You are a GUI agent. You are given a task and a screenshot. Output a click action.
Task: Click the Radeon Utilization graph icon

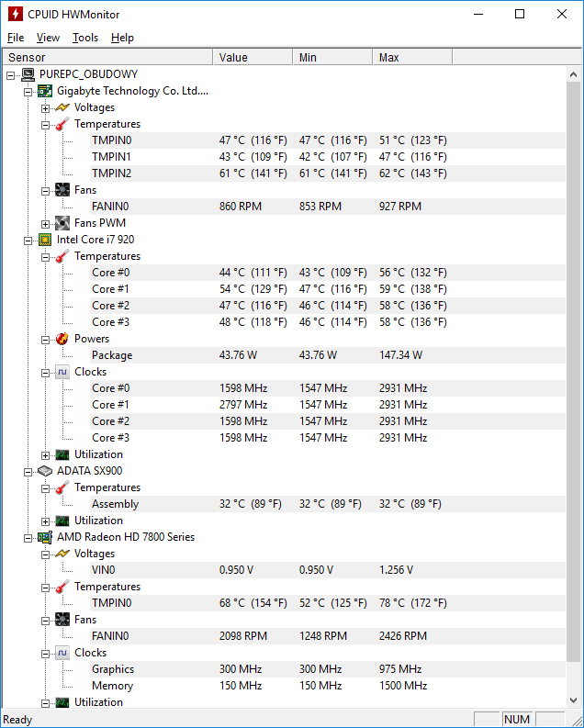62,702
